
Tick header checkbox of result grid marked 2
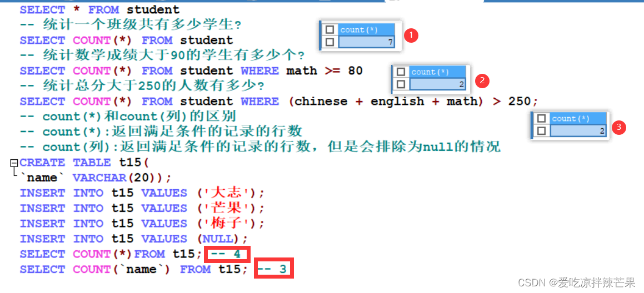click(x=401, y=72)
